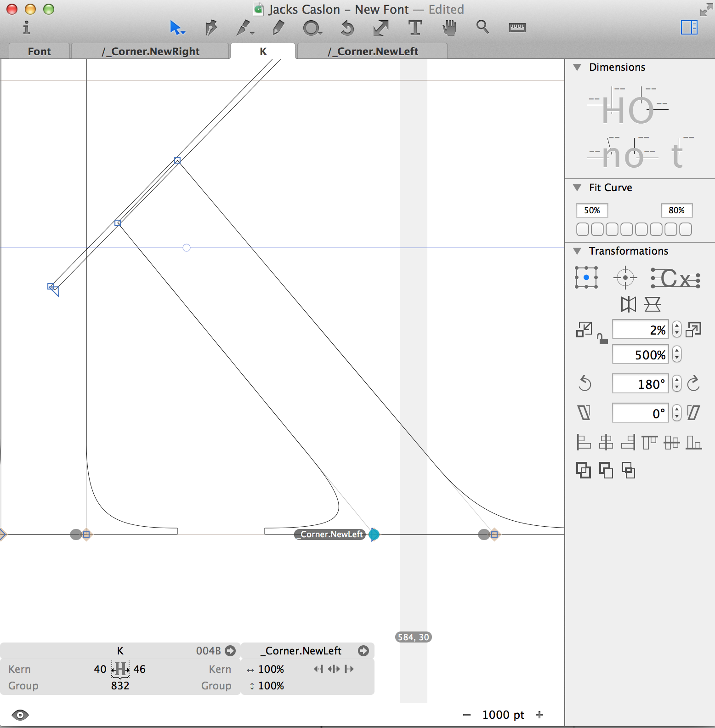Collapse the Dimensions section

point(577,67)
